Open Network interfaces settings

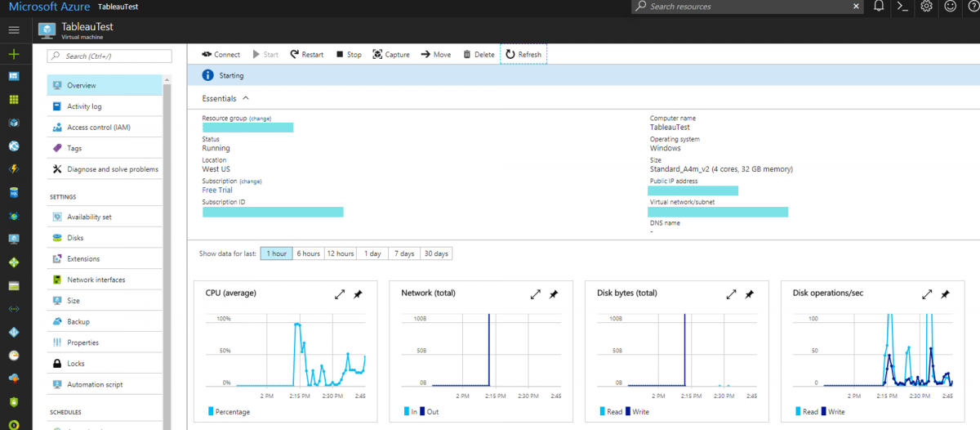click(105, 280)
